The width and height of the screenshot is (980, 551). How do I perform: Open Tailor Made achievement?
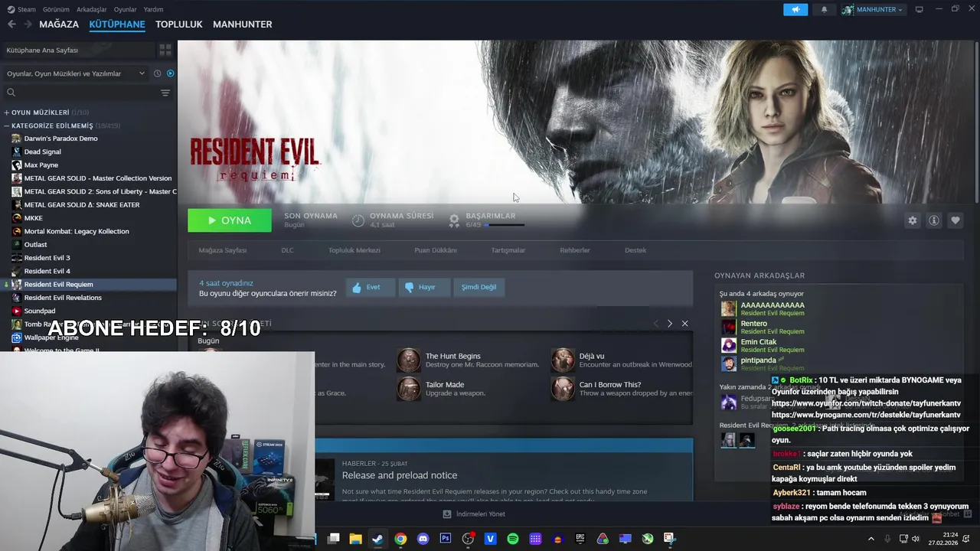point(442,389)
